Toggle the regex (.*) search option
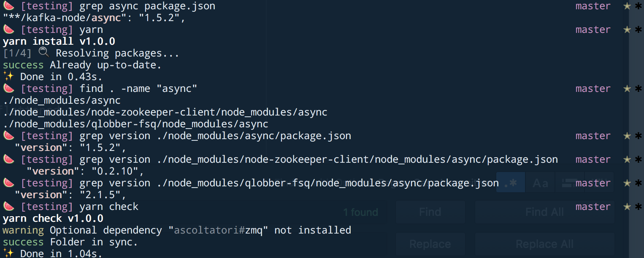644x258 pixels. tap(510, 183)
